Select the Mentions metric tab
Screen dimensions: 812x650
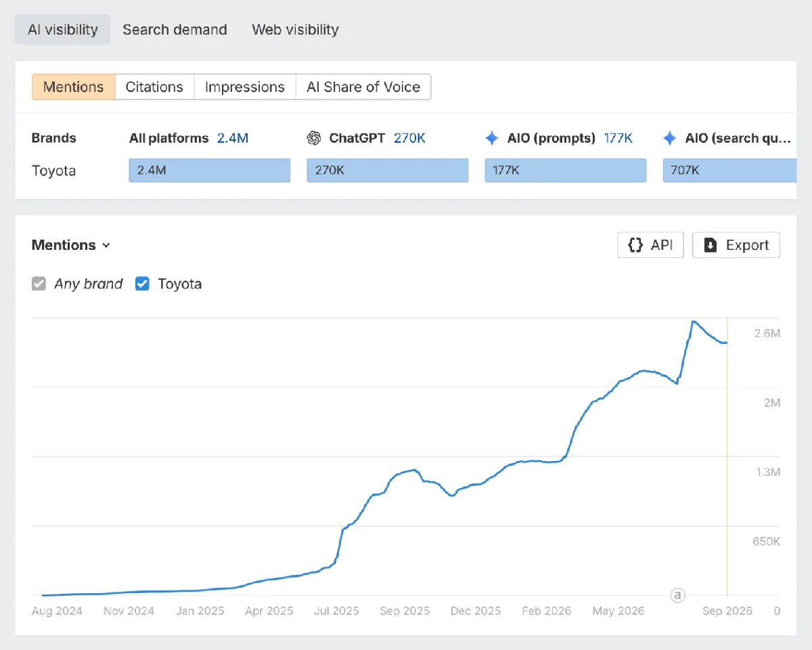tap(74, 87)
